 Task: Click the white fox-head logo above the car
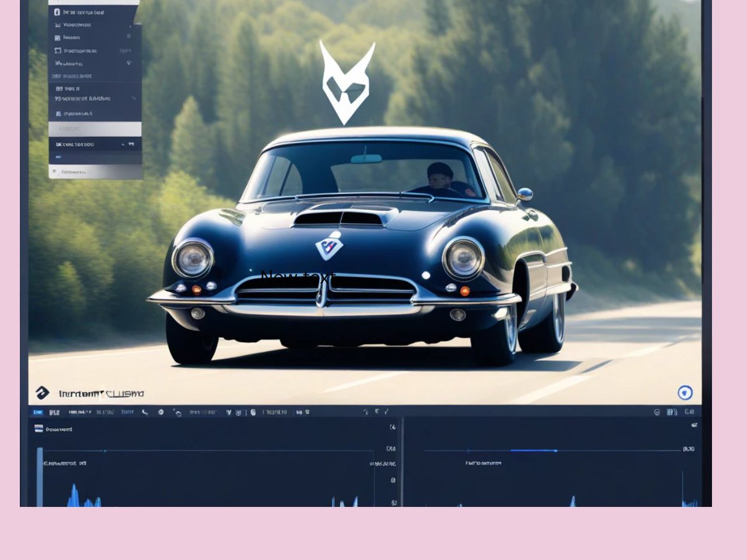click(x=347, y=82)
